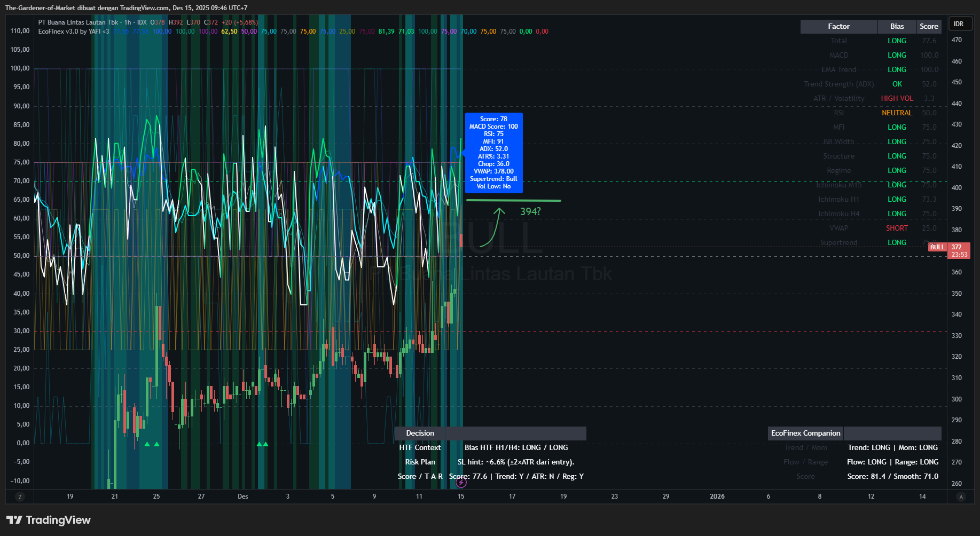Click the rightmost green triangle marker near Des
The width and height of the screenshot is (980, 536).
(265, 444)
